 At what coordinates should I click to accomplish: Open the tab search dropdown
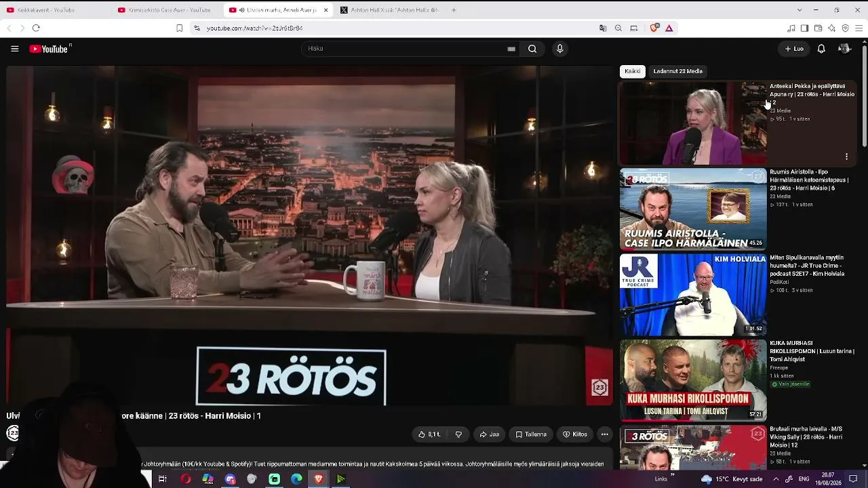tap(800, 10)
